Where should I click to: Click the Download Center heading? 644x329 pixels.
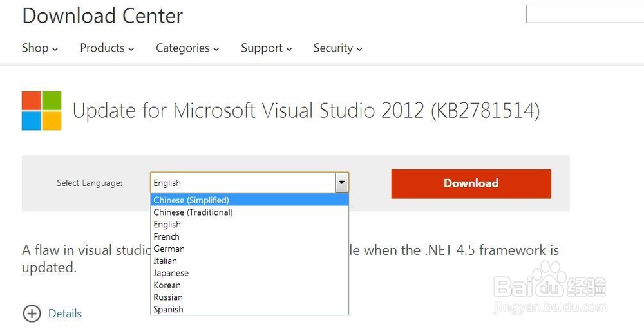(x=102, y=17)
